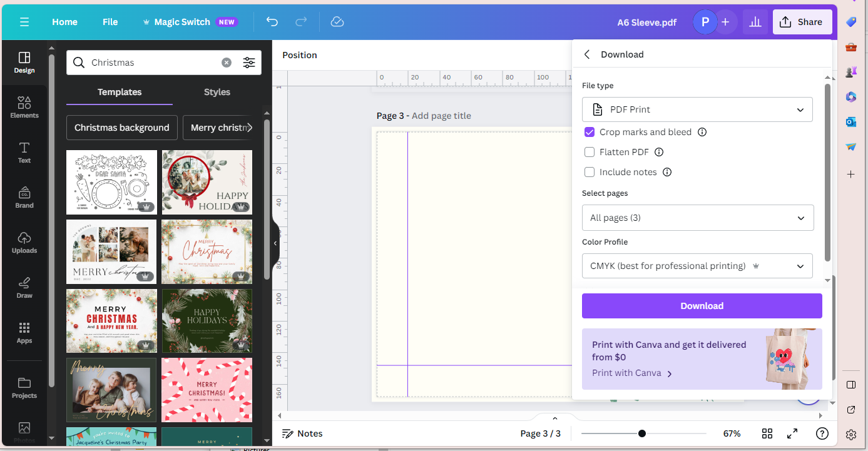This screenshot has height=451, width=868.
Task: Open the Select pages dropdown
Action: [697, 218]
